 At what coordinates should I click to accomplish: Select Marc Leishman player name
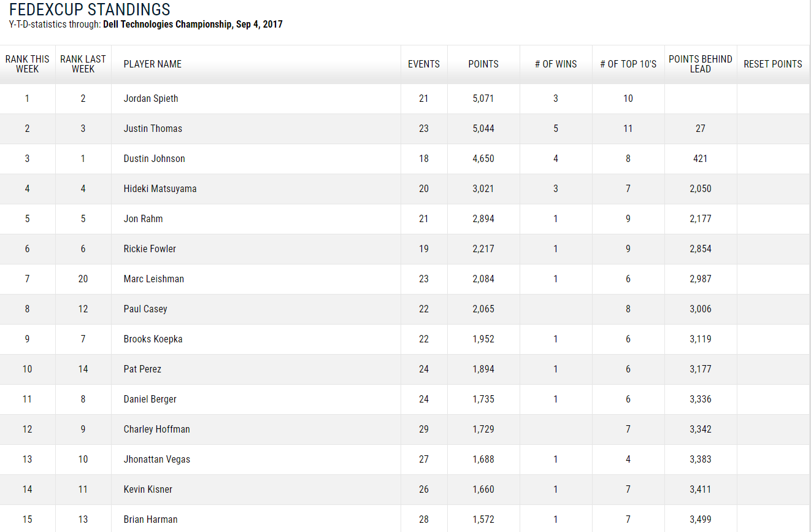point(153,279)
